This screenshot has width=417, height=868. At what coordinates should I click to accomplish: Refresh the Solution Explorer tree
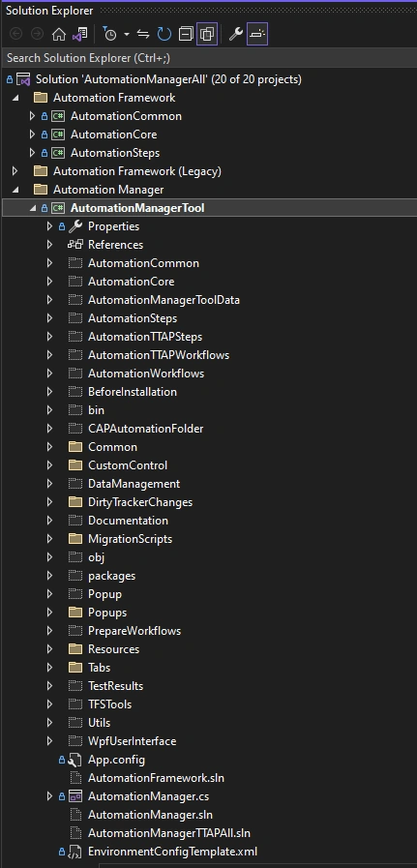pyautogui.click(x=164, y=34)
